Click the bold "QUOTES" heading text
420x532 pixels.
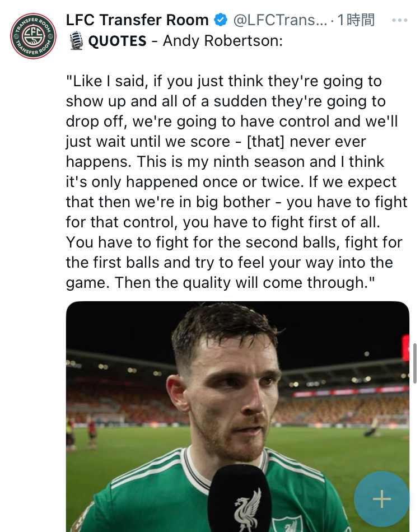coord(118,41)
